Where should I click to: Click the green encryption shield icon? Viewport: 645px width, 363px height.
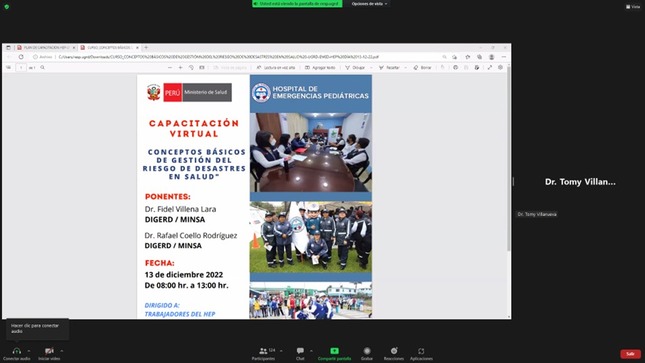click(7, 7)
